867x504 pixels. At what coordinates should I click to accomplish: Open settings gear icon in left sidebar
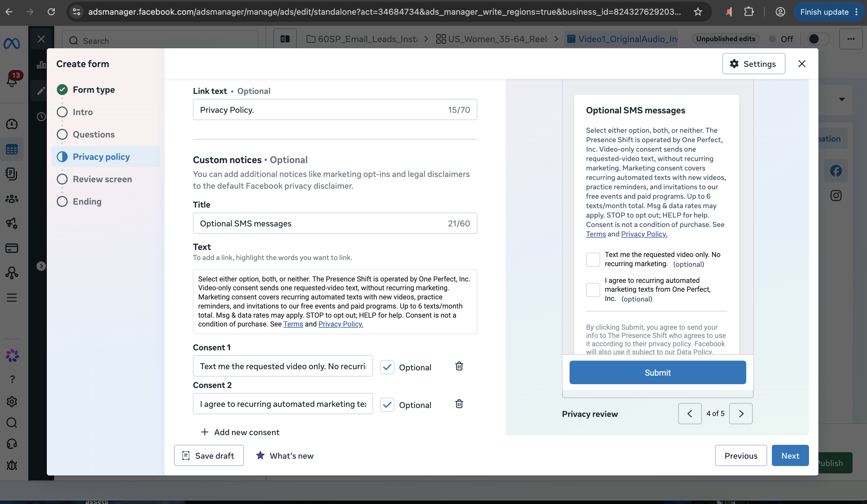12,402
